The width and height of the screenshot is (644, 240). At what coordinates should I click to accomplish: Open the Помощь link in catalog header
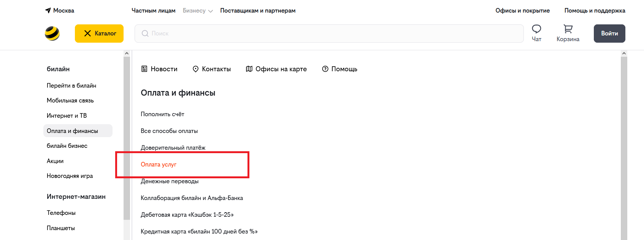(x=344, y=69)
